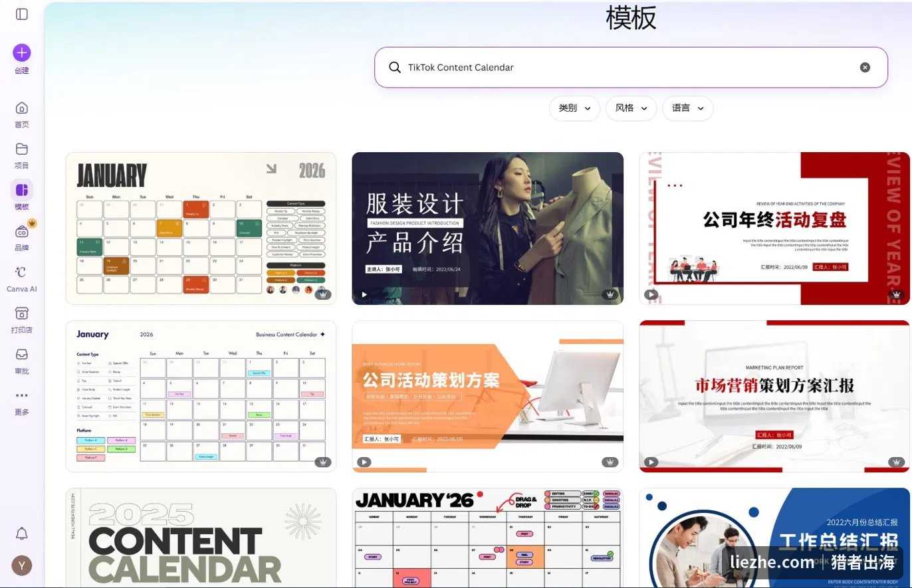The width and height of the screenshot is (912, 588).
Task: Go to 首页 home icon
Action: (x=22, y=108)
